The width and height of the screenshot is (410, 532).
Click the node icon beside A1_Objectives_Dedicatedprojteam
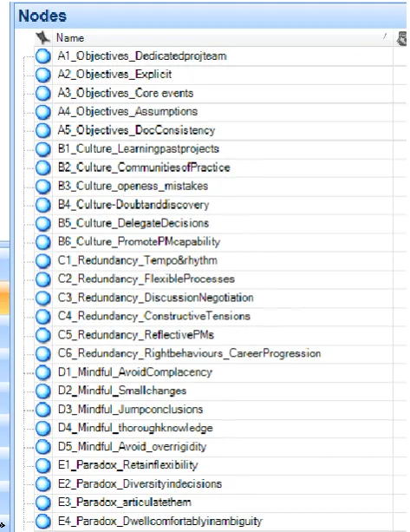tap(43, 56)
